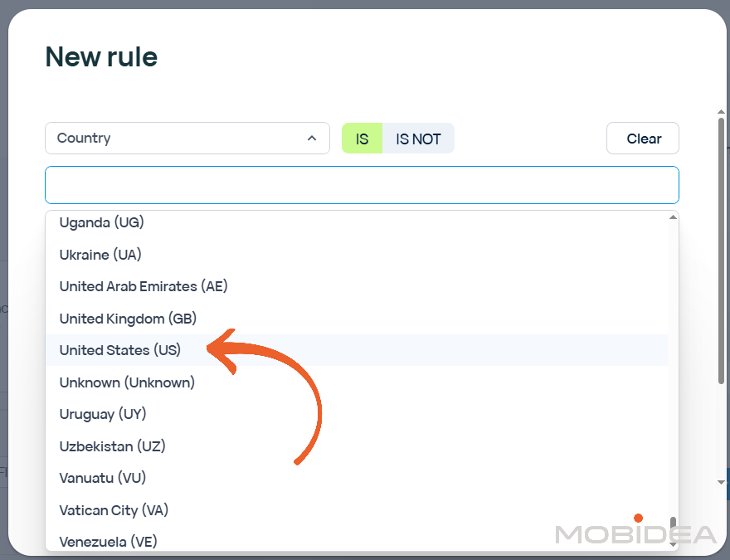Select the IS toggle option

(x=362, y=139)
